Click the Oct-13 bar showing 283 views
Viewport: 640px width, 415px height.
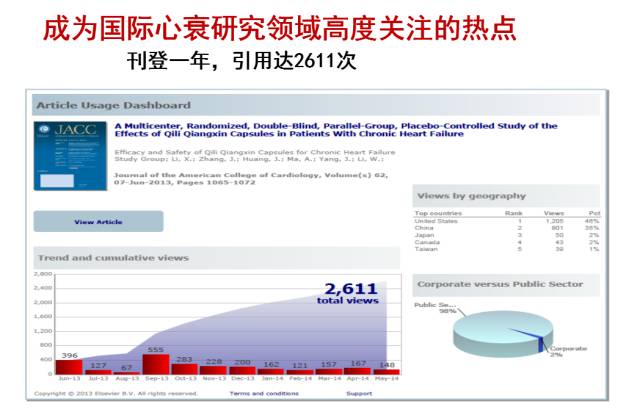click(185, 369)
